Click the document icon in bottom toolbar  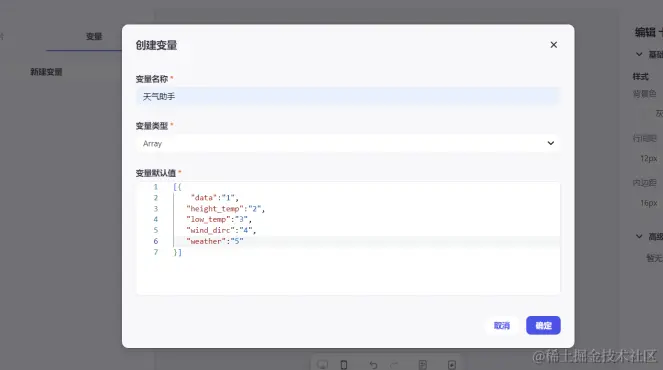click(x=422, y=365)
